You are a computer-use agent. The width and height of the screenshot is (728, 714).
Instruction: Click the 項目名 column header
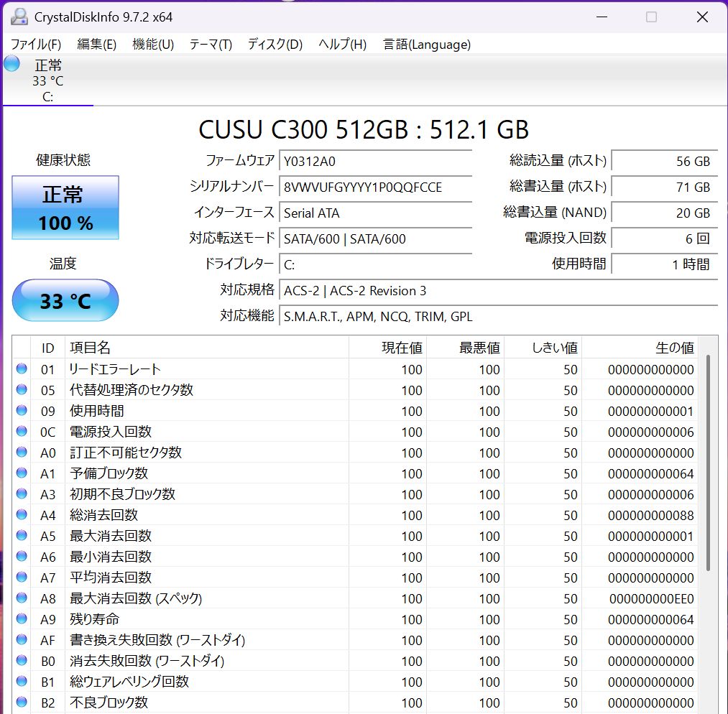206,348
